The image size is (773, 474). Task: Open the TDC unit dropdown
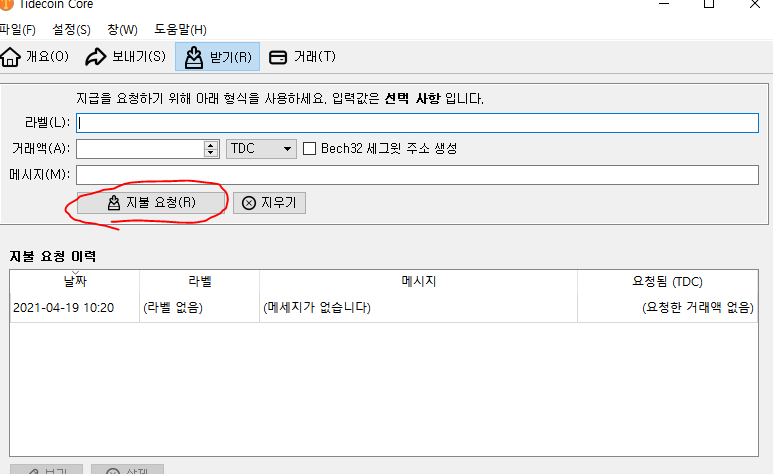coord(261,148)
